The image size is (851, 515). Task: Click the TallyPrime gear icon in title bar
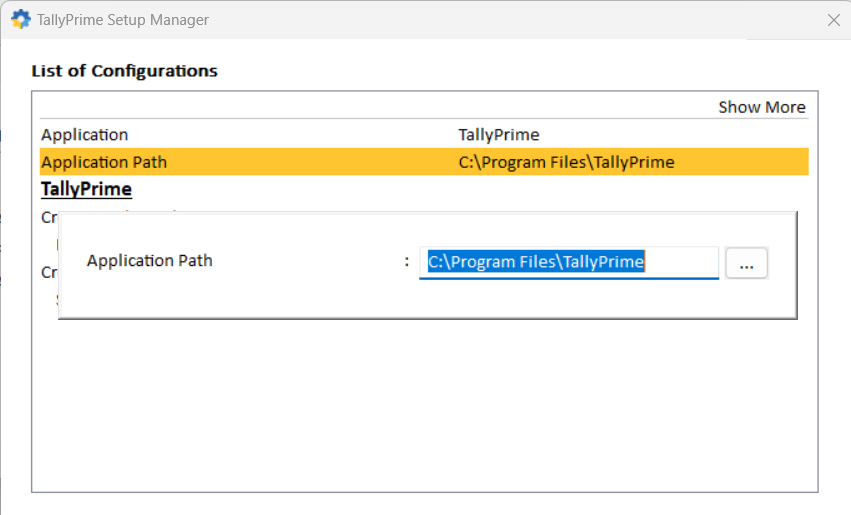click(x=21, y=20)
